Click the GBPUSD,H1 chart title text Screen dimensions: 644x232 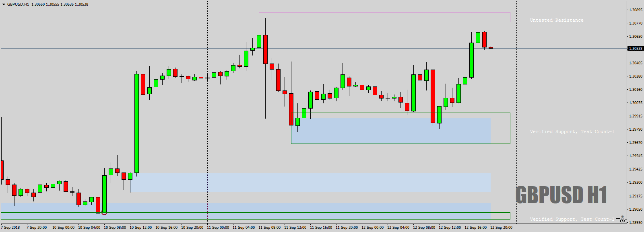[18, 4]
